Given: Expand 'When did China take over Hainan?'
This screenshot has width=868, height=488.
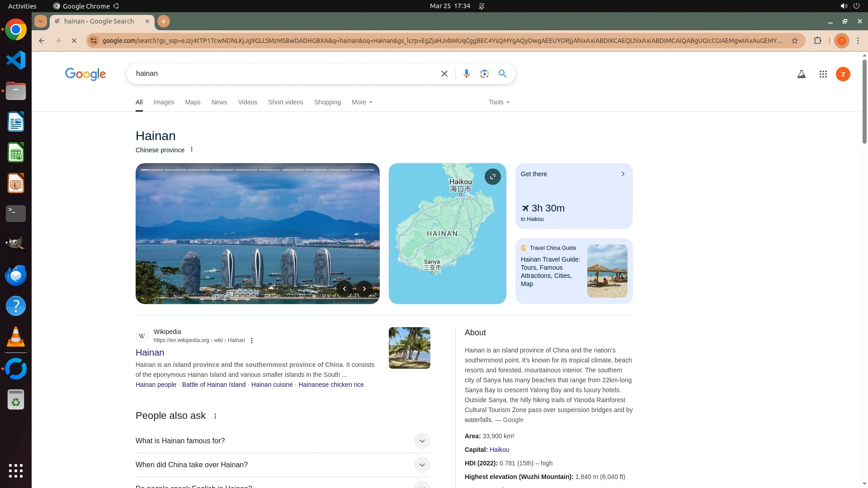Looking at the screenshot, I should [x=422, y=465].
